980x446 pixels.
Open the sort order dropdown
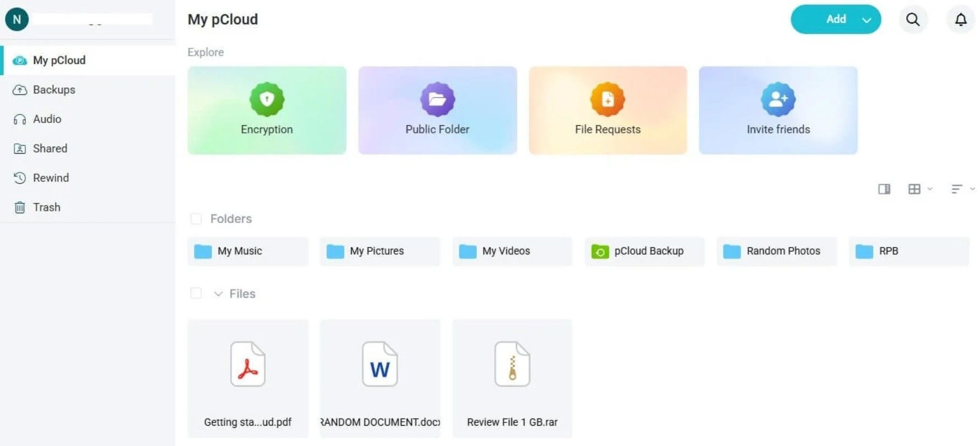(962, 189)
